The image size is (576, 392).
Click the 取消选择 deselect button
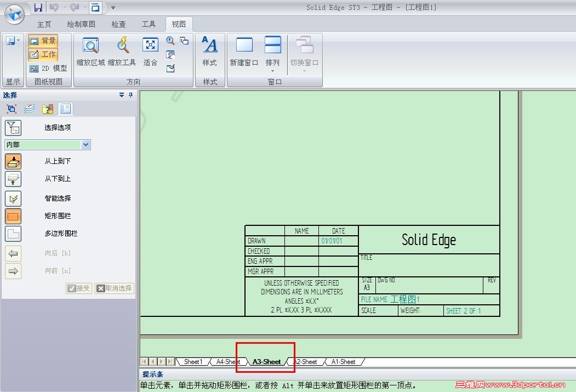114,288
